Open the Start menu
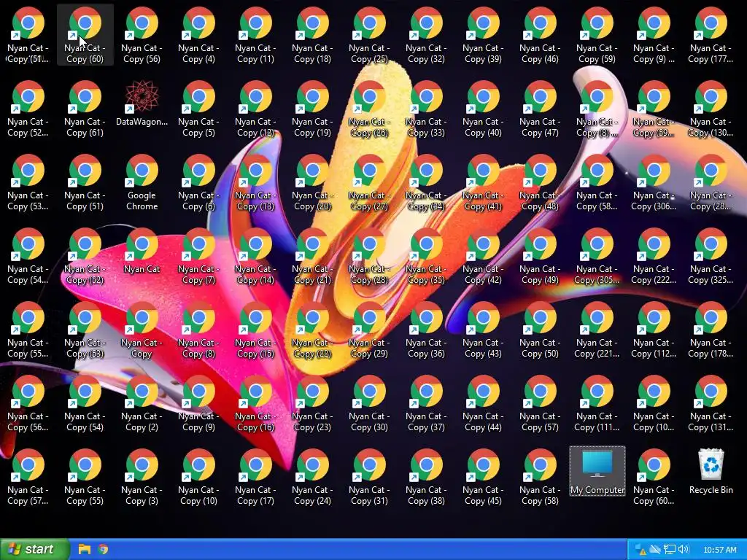Image resolution: width=747 pixels, height=560 pixels. click(35, 550)
